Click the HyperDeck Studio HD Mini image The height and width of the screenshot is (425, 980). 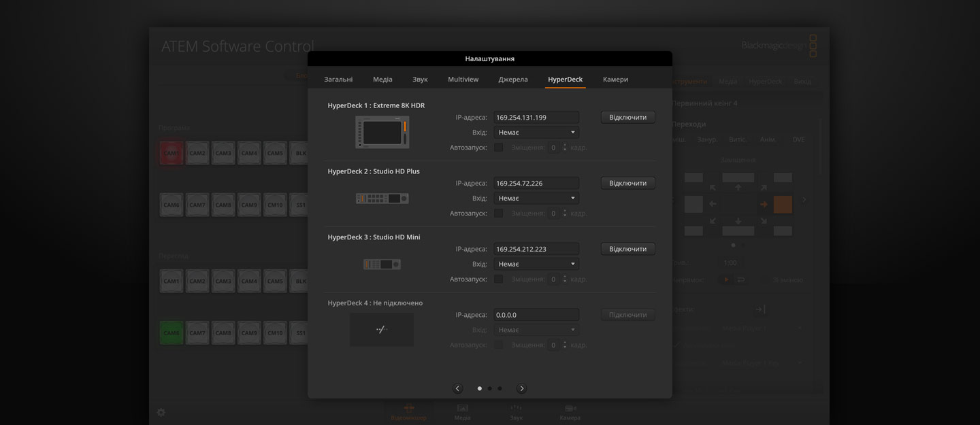[x=382, y=265]
